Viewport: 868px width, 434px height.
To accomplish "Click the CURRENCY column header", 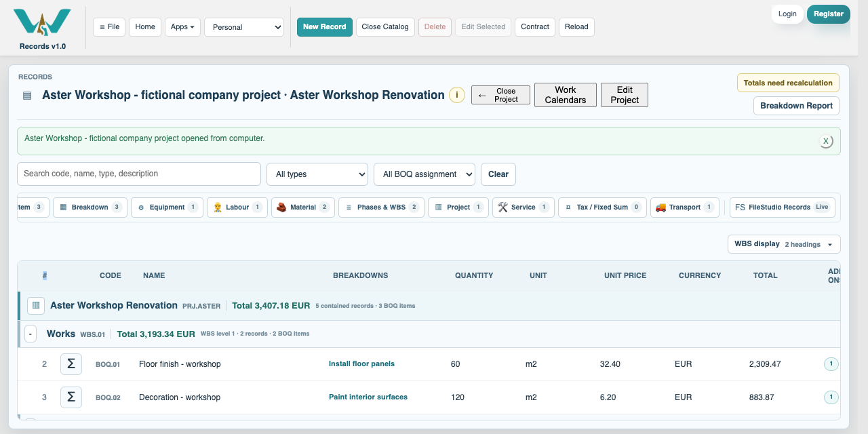I will coord(700,276).
